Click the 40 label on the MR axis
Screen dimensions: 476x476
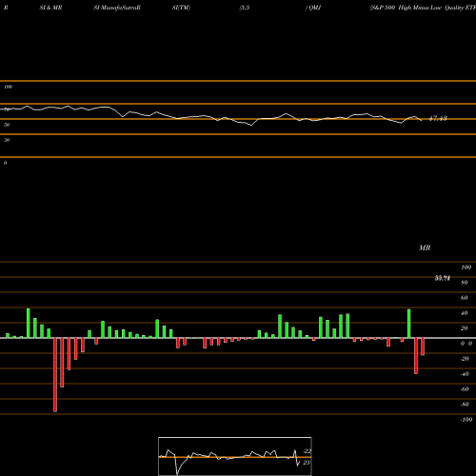coord(464,313)
